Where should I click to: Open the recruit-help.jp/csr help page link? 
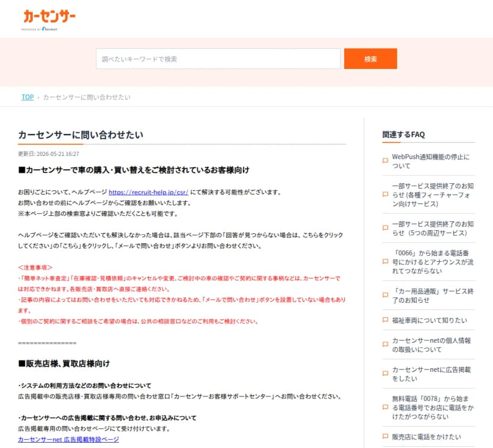point(148,192)
